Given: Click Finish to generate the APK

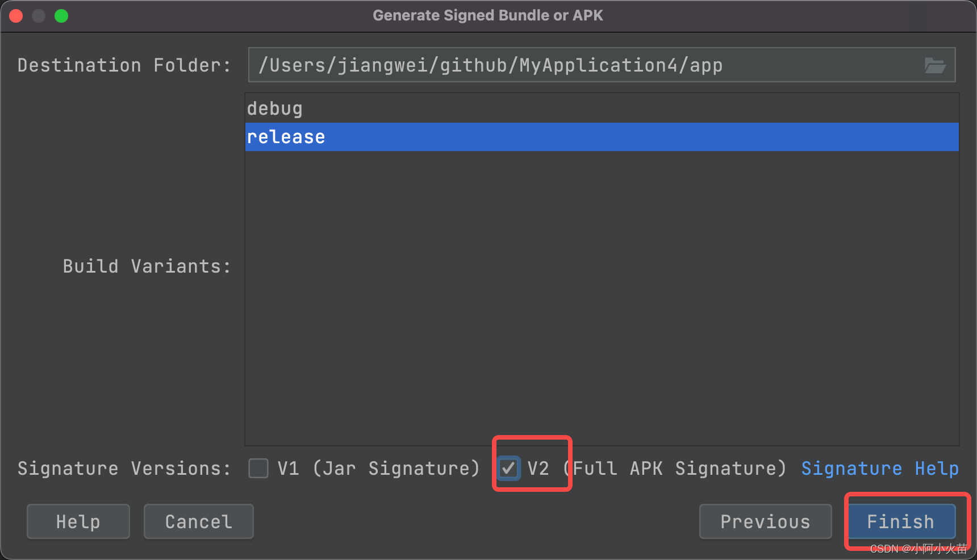Looking at the screenshot, I should click(901, 521).
